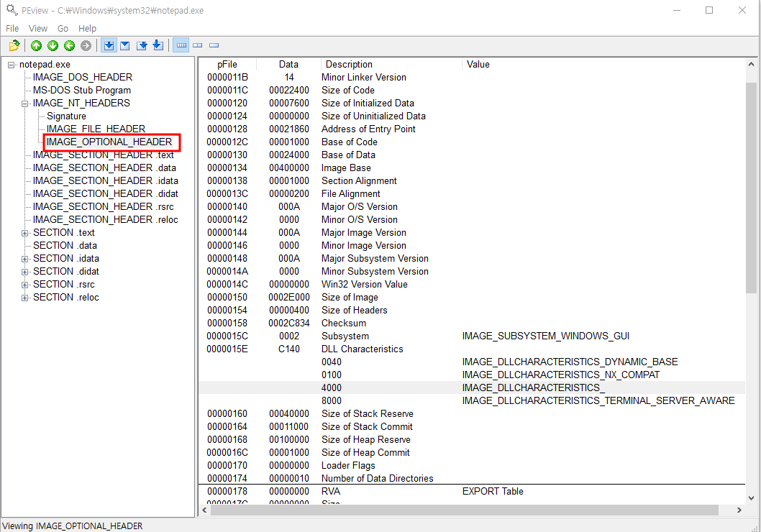This screenshot has height=532, width=761.
Task: Select Number of Data Directories row
Action: tap(472, 478)
